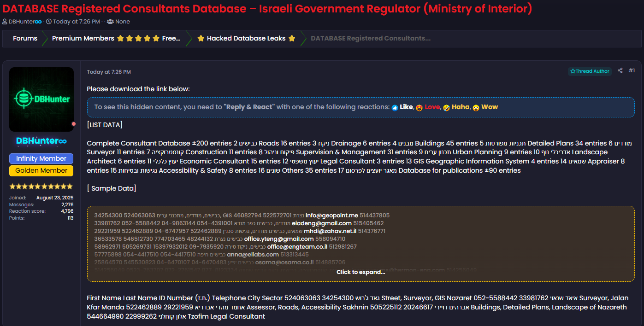This screenshot has width=644, height=326.
Task: Click the gold star rating row in profile
Action: point(41,186)
